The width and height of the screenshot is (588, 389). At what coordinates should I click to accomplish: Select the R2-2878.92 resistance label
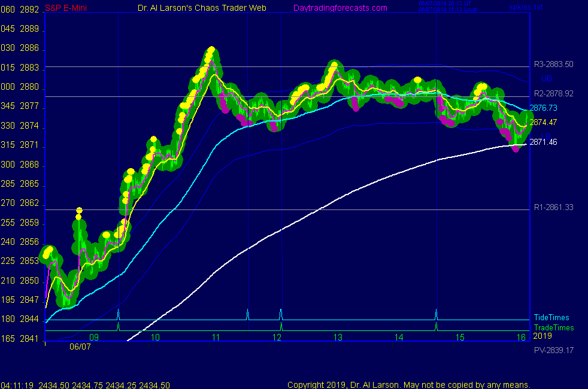[x=553, y=93]
